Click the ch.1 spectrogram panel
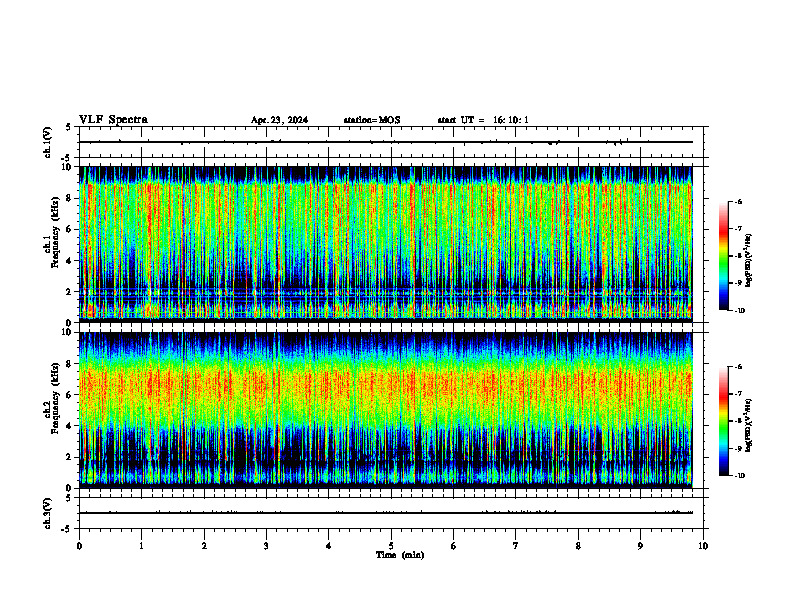 click(386, 244)
